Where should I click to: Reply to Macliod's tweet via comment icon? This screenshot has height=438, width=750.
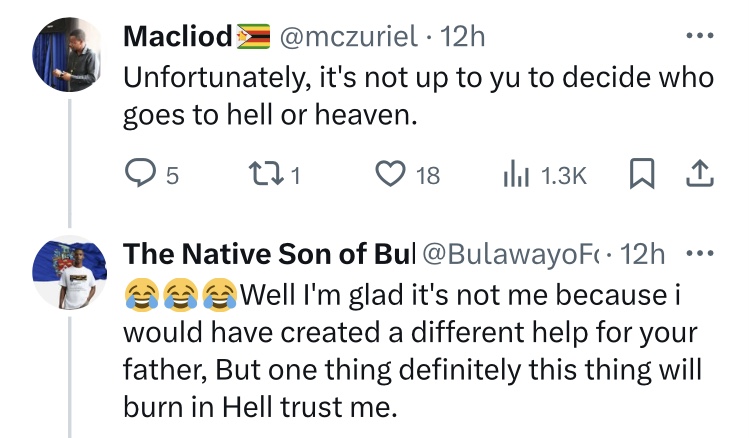137,176
